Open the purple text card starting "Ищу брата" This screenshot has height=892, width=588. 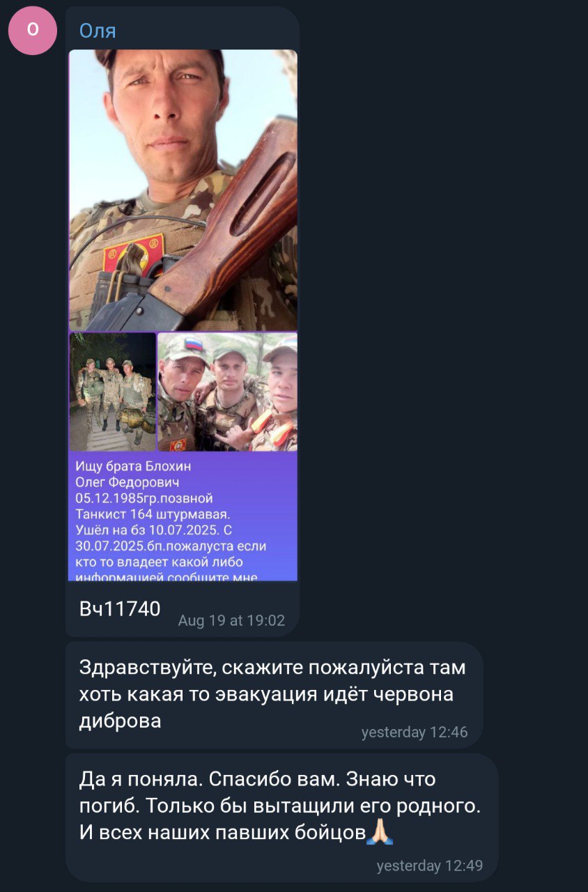click(x=183, y=516)
